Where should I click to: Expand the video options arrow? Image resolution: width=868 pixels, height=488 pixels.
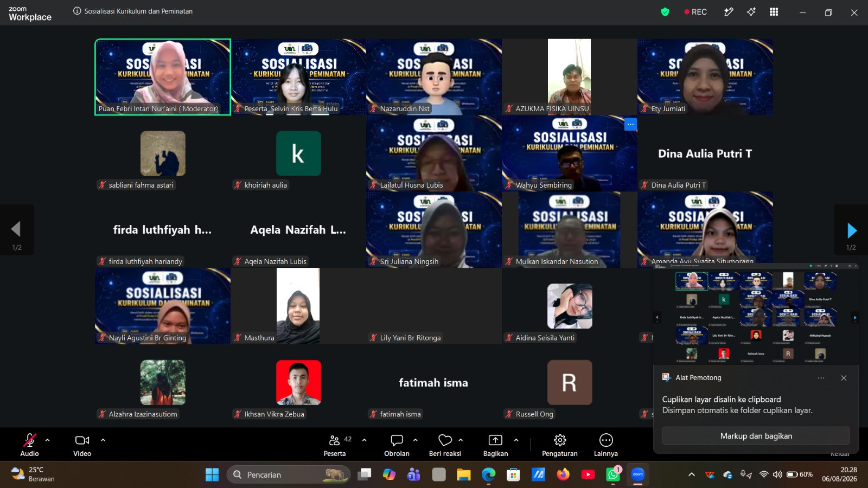click(x=103, y=440)
